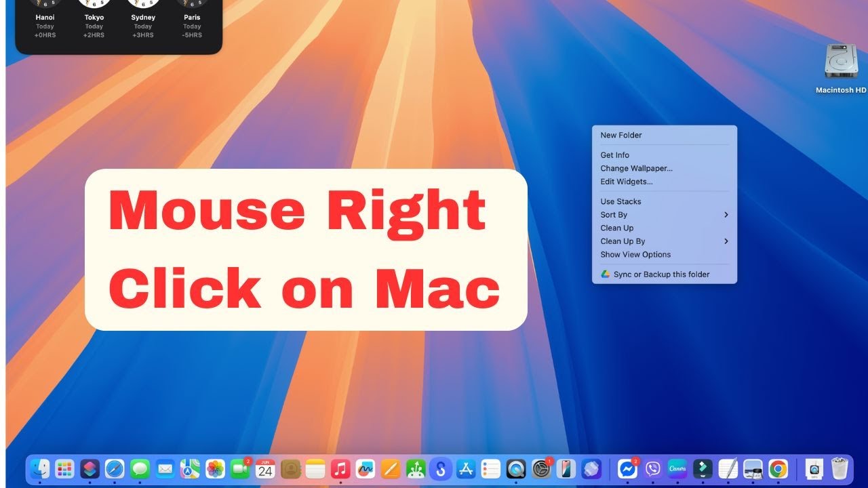This screenshot has height=488, width=868.
Task: Open the Photos app icon
Action: (x=215, y=468)
